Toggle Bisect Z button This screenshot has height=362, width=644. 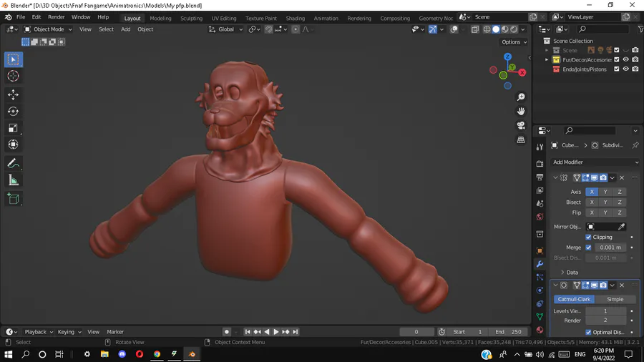(620, 202)
